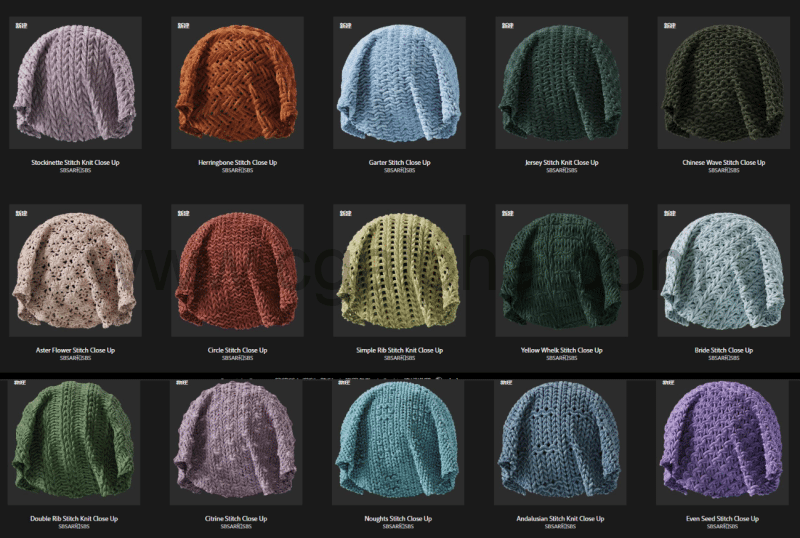Select the light blue Garter Stitch thumbnail

click(x=399, y=83)
